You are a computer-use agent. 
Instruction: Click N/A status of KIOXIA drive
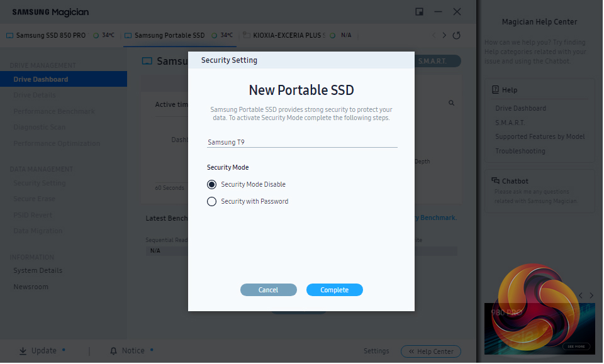346,35
